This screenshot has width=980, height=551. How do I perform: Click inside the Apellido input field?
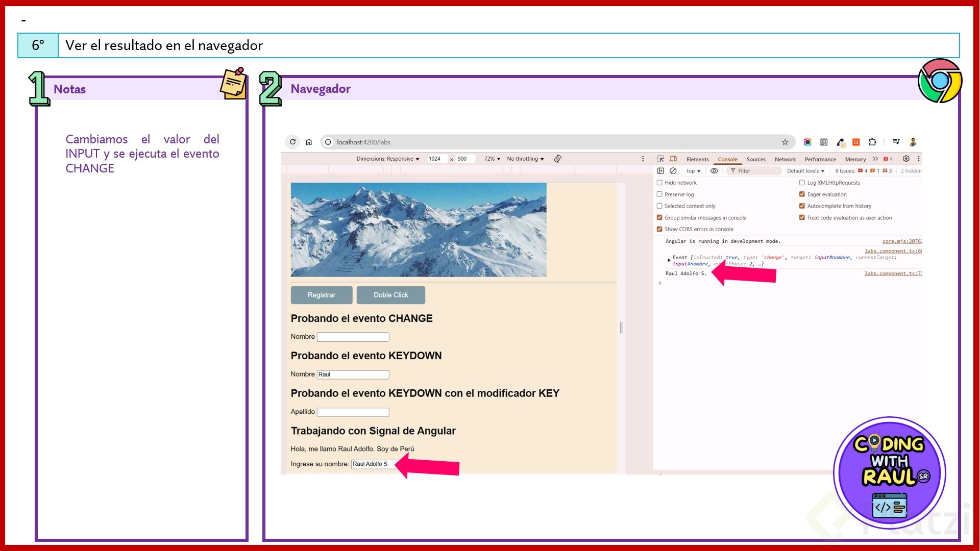pos(353,412)
